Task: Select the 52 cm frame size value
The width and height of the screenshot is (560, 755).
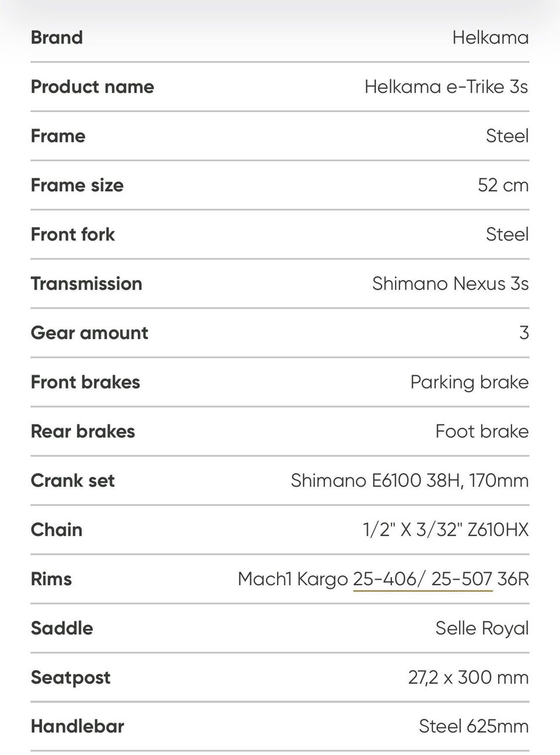Action: point(503,185)
